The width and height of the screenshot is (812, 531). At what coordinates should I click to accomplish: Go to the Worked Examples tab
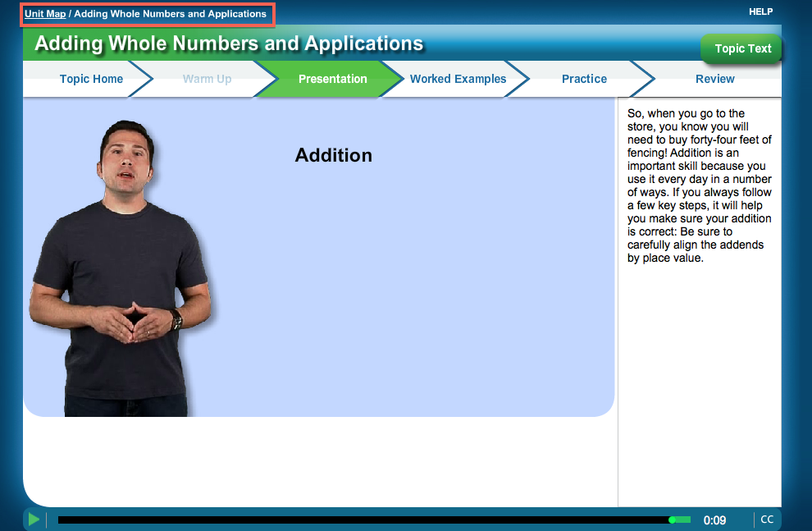tap(458, 79)
